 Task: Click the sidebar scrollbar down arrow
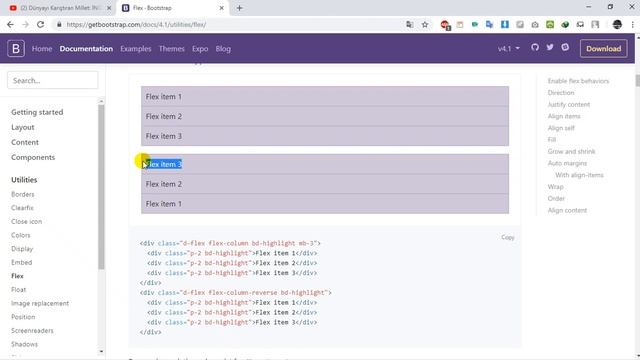[x=101, y=351]
